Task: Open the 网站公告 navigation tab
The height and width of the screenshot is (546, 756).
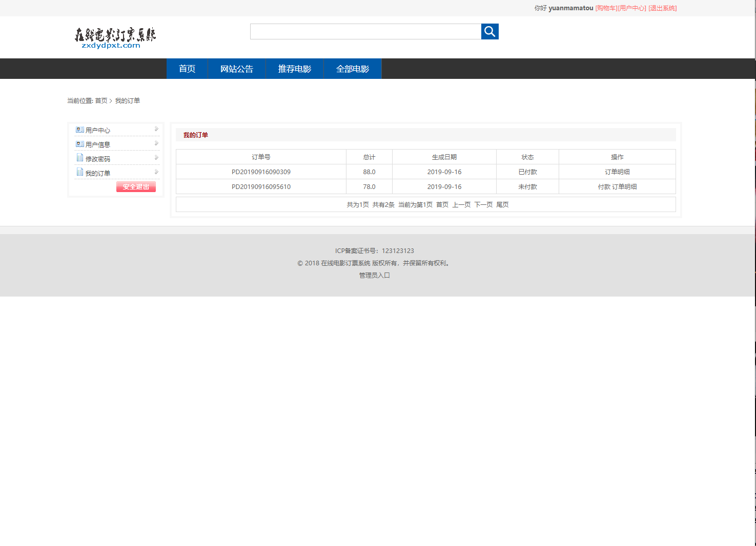Action: pyautogui.click(x=237, y=69)
